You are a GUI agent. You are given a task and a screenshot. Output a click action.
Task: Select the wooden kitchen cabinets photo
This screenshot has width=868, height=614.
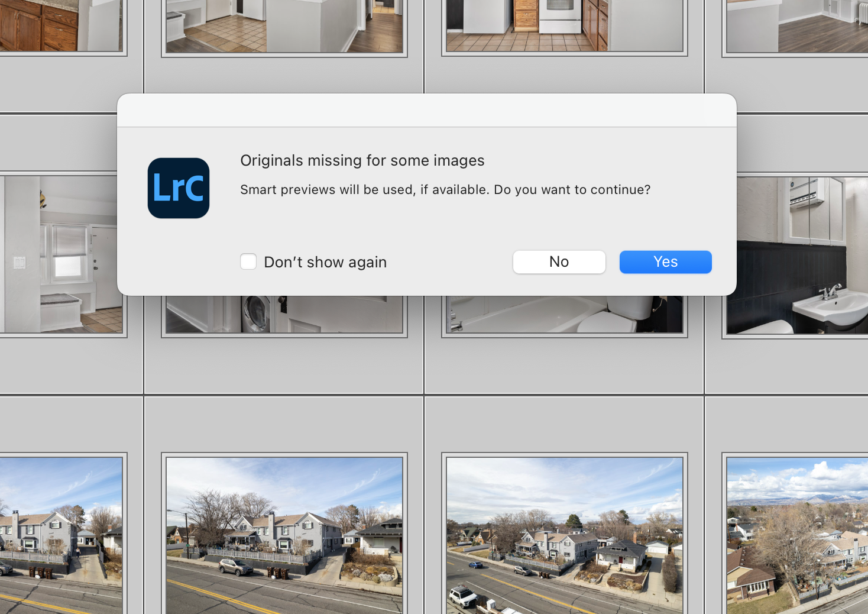click(61, 25)
